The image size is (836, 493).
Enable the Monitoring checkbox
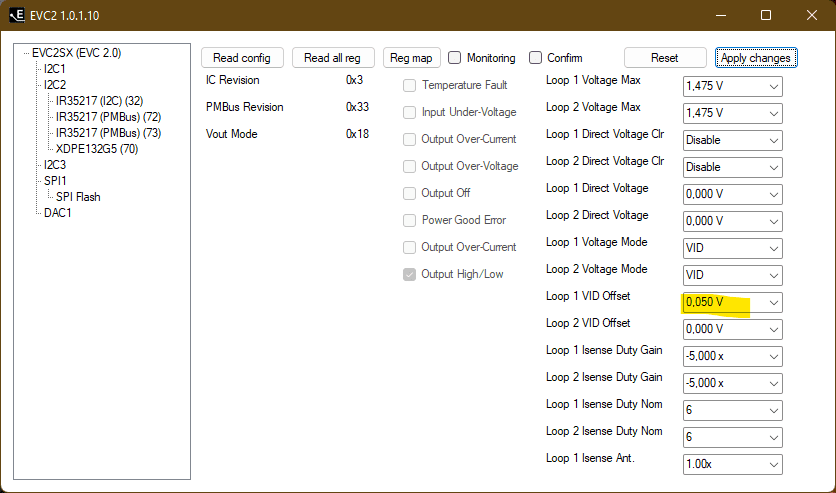[x=454, y=58]
